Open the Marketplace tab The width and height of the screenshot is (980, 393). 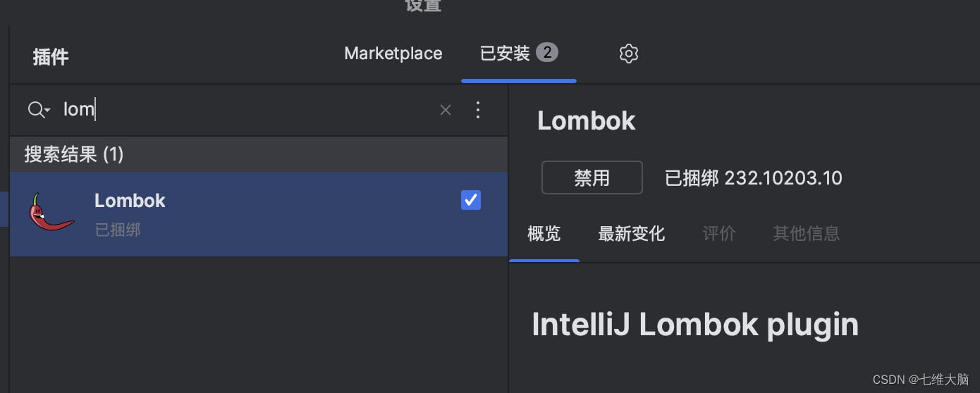click(x=393, y=54)
